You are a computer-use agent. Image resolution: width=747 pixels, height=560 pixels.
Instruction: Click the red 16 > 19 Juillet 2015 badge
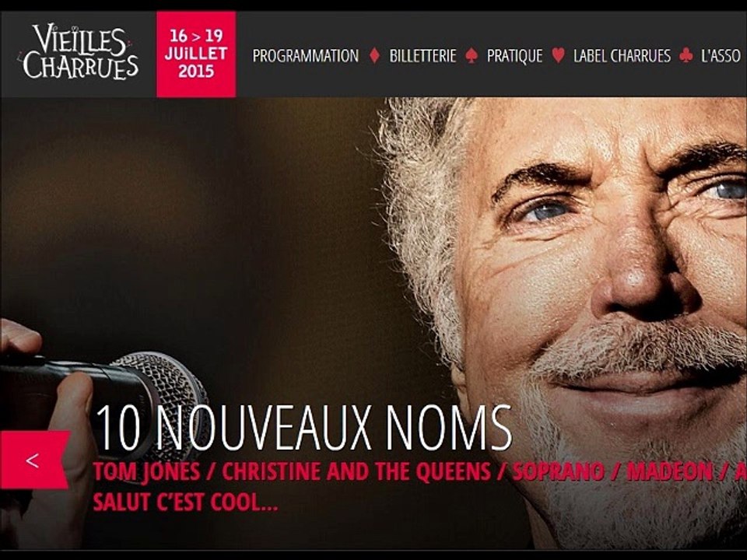pyautogui.click(x=196, y=54)
